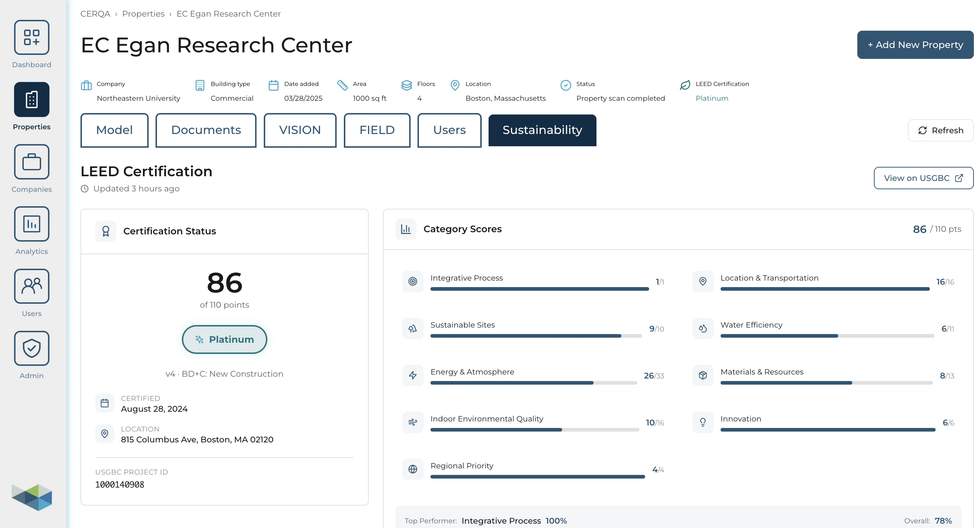This screenshot has width=980, height=528.
Task: Click the Refresh button
Action: (940, 131)
